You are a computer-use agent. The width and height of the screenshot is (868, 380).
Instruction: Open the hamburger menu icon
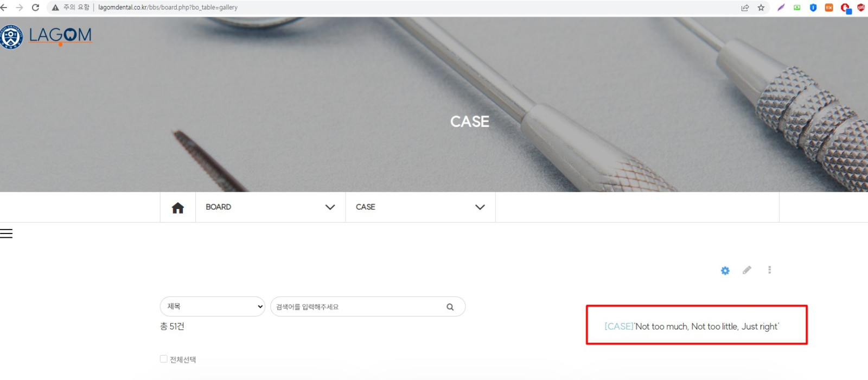(6, 233)
